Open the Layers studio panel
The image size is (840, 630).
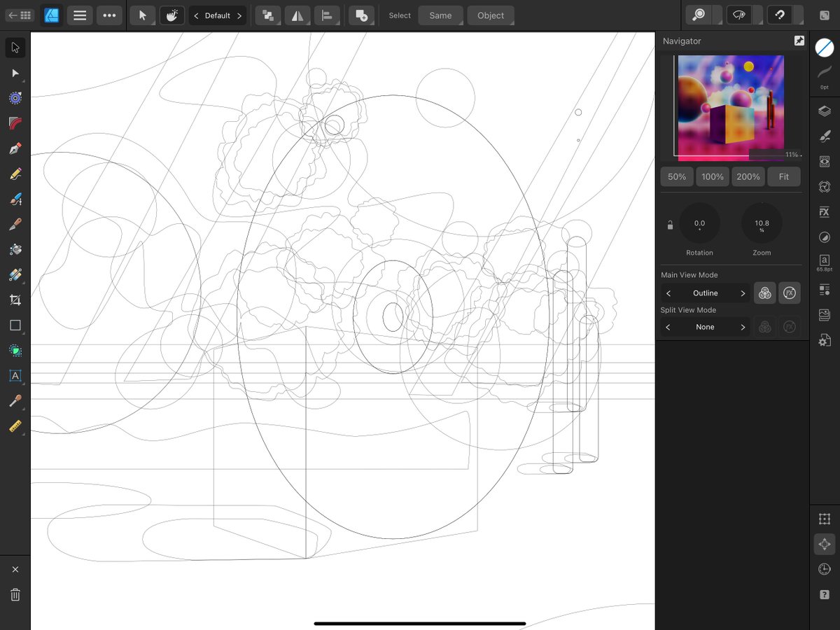pyautogui.click(x=824, y=111)
